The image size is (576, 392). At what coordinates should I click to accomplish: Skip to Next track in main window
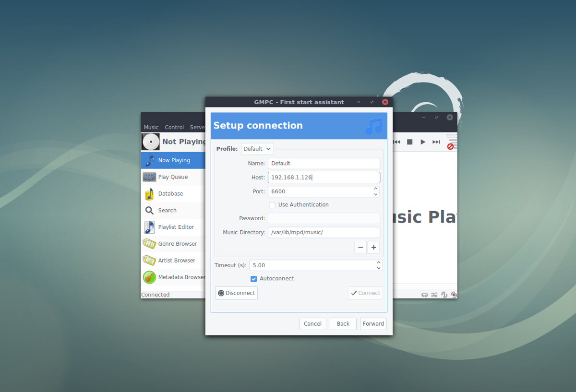point(436,142)
